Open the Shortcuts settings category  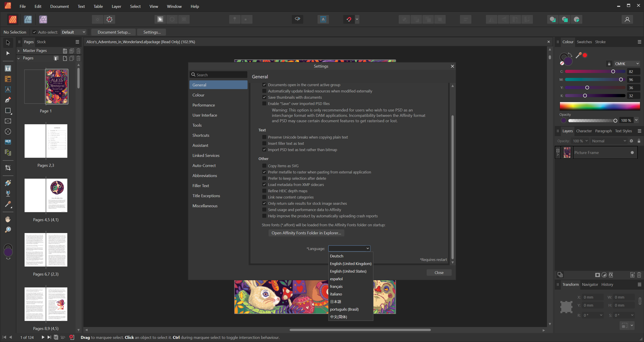(201, 135)
